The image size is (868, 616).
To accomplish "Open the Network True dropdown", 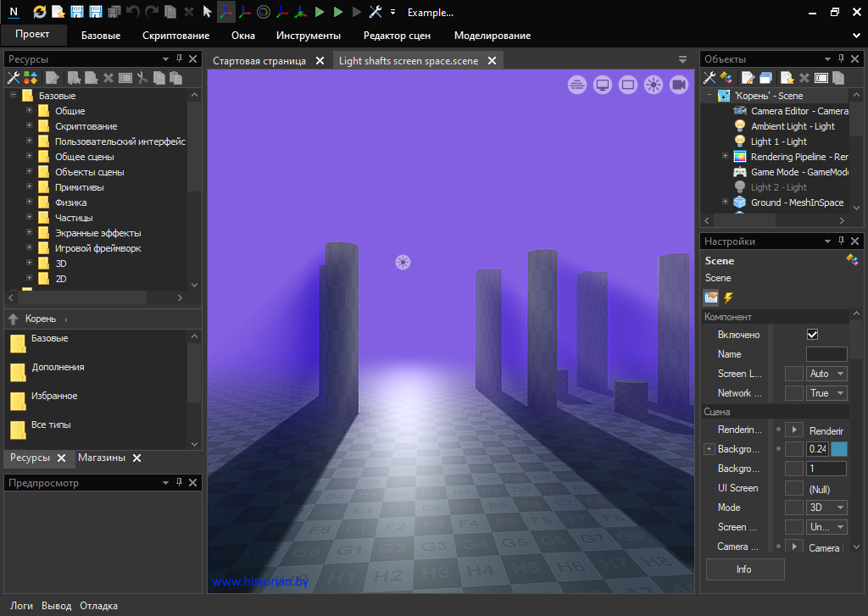I will [827, 393].
